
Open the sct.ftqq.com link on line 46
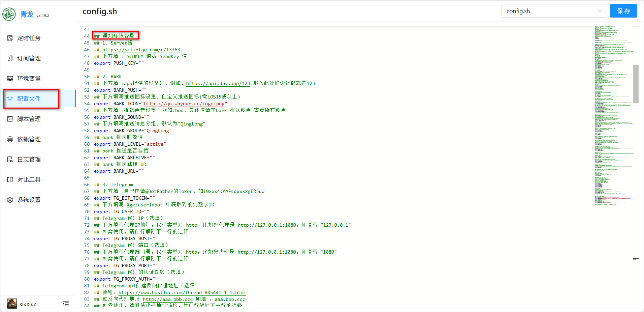click(x=141, y=50)
